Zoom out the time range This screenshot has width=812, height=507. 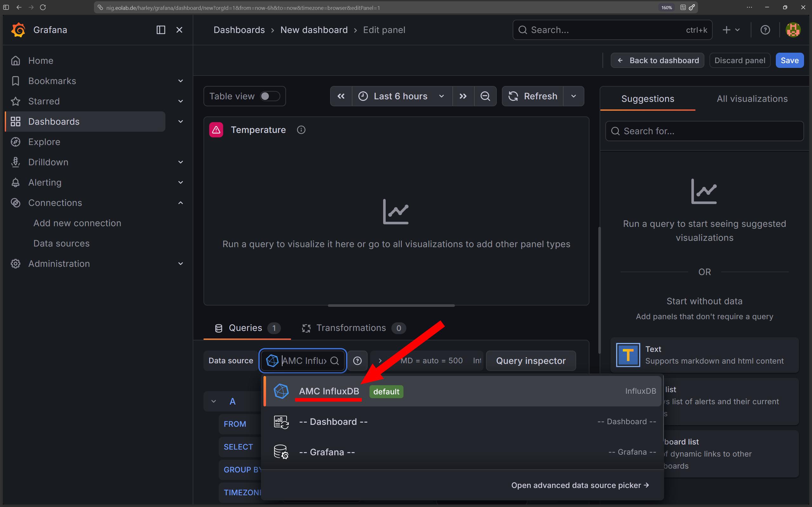coord(485,96)
